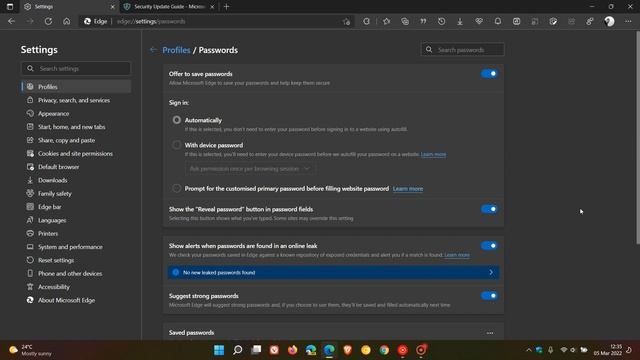Image resolution: width=640 pixels, height=360 pixels.
Task: Open Profiles in the settings sidebar
Action: [76, 87]
